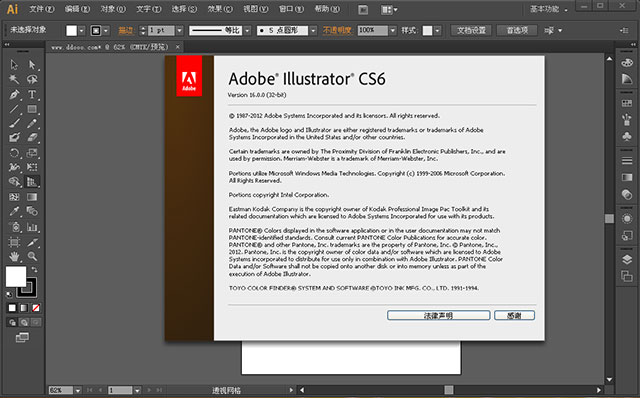Open the 样式 graphic style dropdown
Viewport: 640px width, 398px height.
pyautogui.click(x=437, y=30)
